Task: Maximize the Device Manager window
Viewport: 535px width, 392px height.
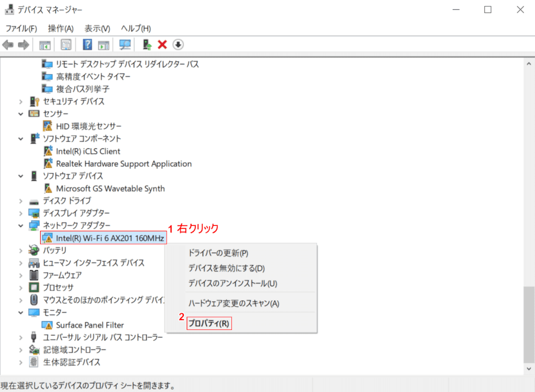Action: point(488,9)
